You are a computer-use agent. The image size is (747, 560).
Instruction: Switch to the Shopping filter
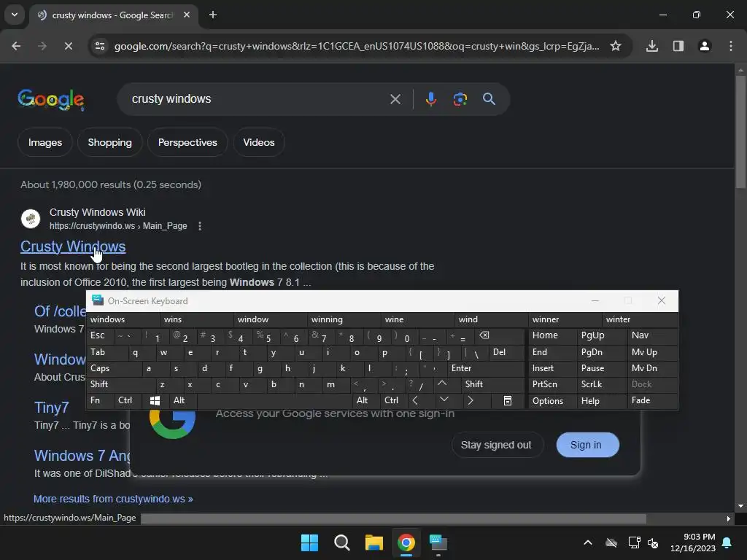tap(109, 142)
